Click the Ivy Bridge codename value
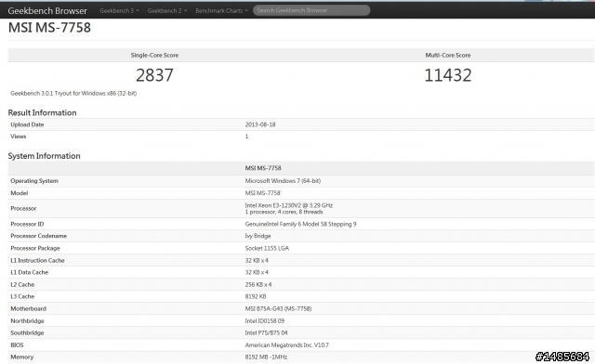 coord(258,236)
